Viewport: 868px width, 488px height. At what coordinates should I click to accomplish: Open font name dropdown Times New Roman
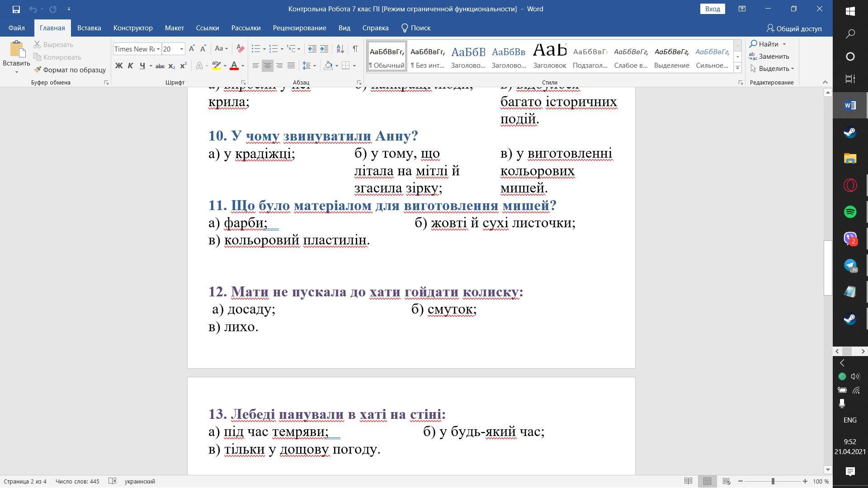coord(158,49)
